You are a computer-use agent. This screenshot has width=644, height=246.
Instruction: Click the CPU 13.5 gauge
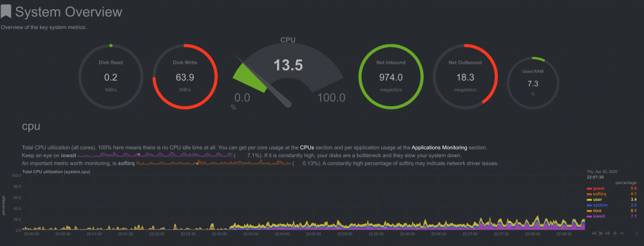288,74
